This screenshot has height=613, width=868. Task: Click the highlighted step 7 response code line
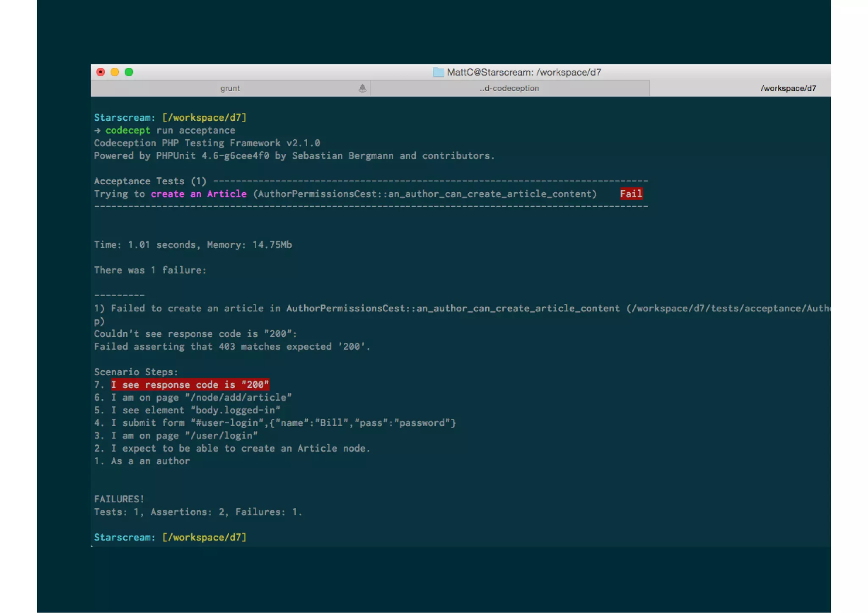(x=190, y=385)
